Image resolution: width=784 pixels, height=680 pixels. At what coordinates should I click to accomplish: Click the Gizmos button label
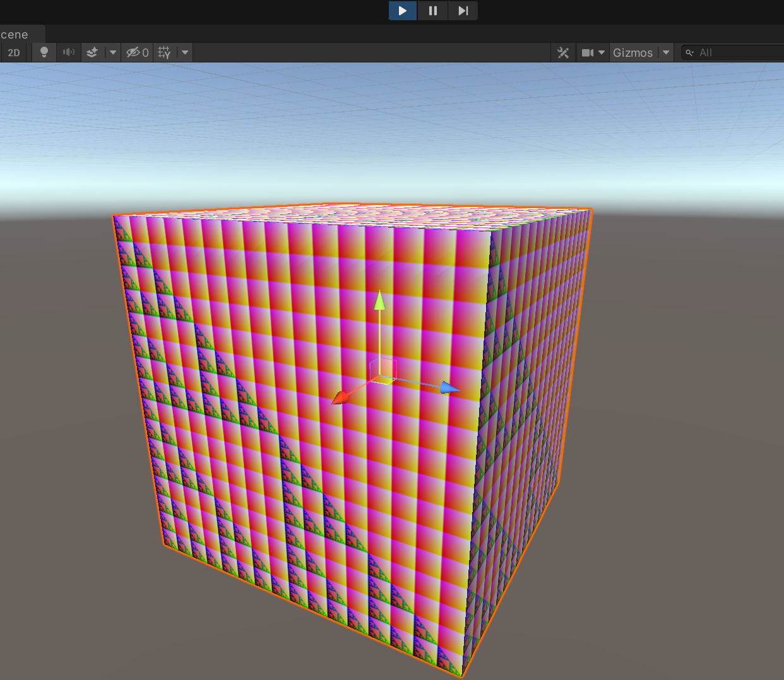[x=634, y=52]
